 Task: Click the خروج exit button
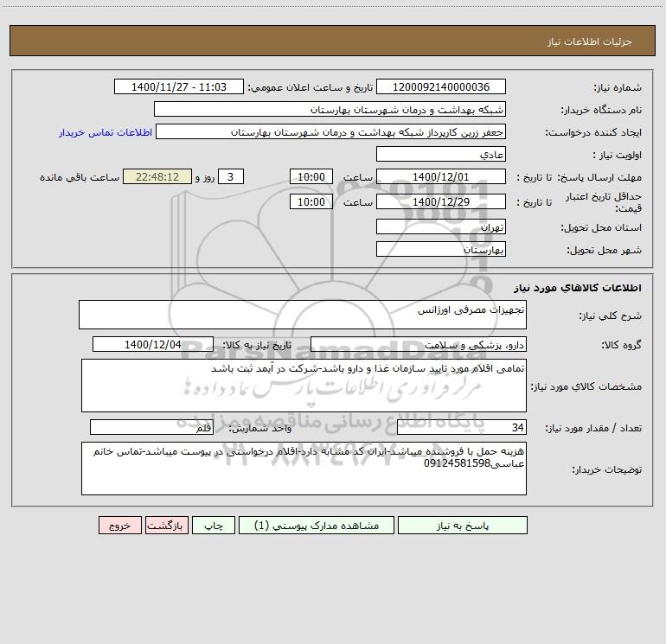119,526
